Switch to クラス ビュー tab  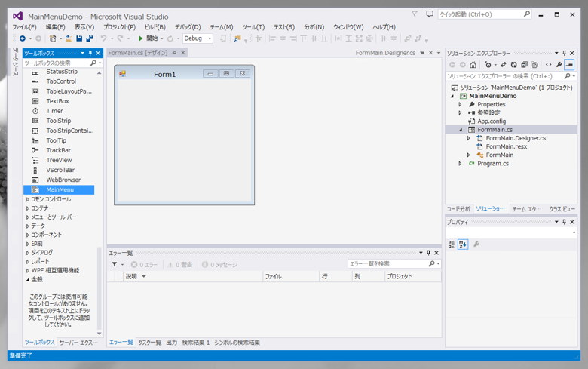[x=562, y=209]
